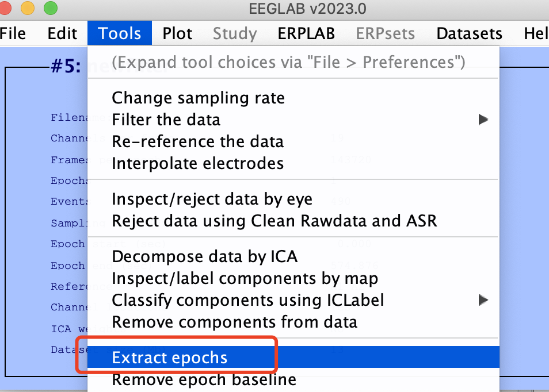Run Decompose data by ICA
Screen dimensions: 549x392
pos(204,256)
